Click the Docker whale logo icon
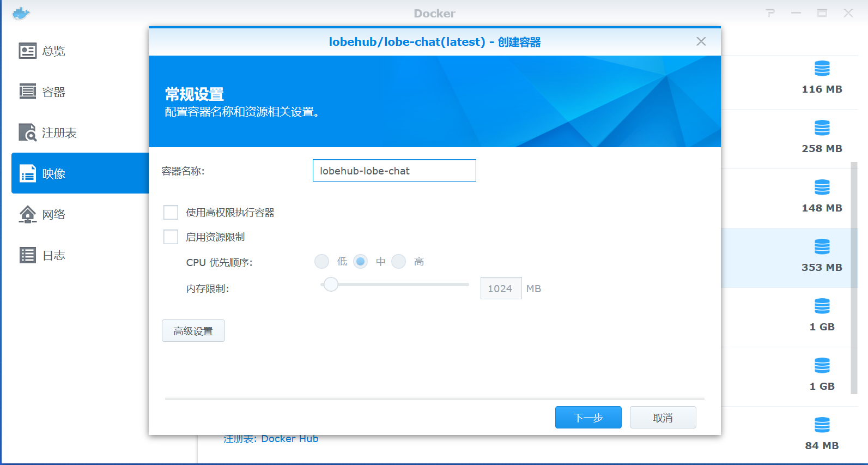Viewport: 868px width, 465px height. [21, 14]
